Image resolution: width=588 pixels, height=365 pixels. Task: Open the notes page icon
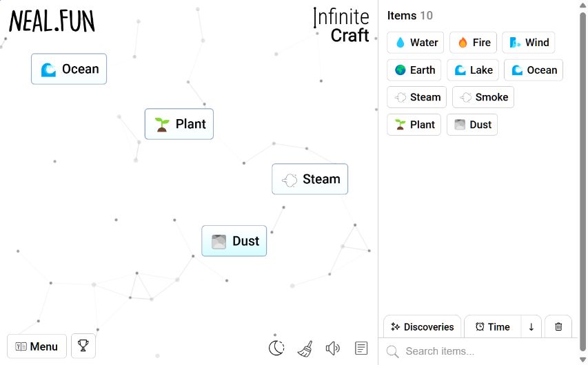pyautogui.click(x=361, y=348)
